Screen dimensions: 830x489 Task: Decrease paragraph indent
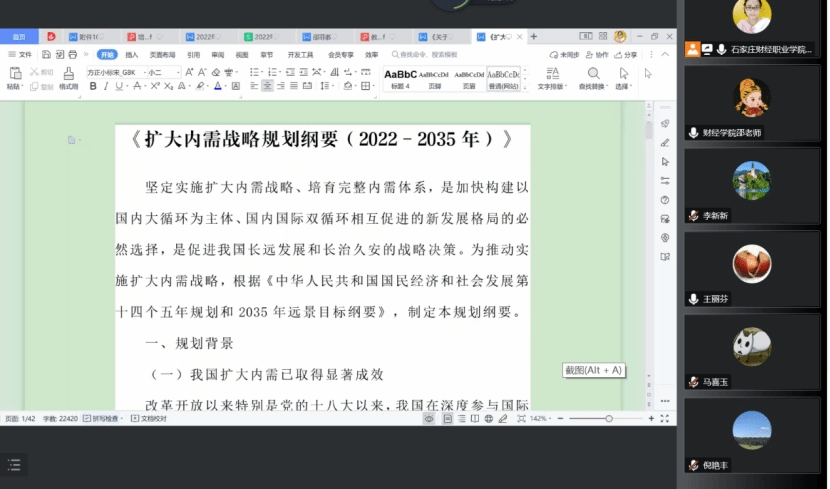pos(290,72)
